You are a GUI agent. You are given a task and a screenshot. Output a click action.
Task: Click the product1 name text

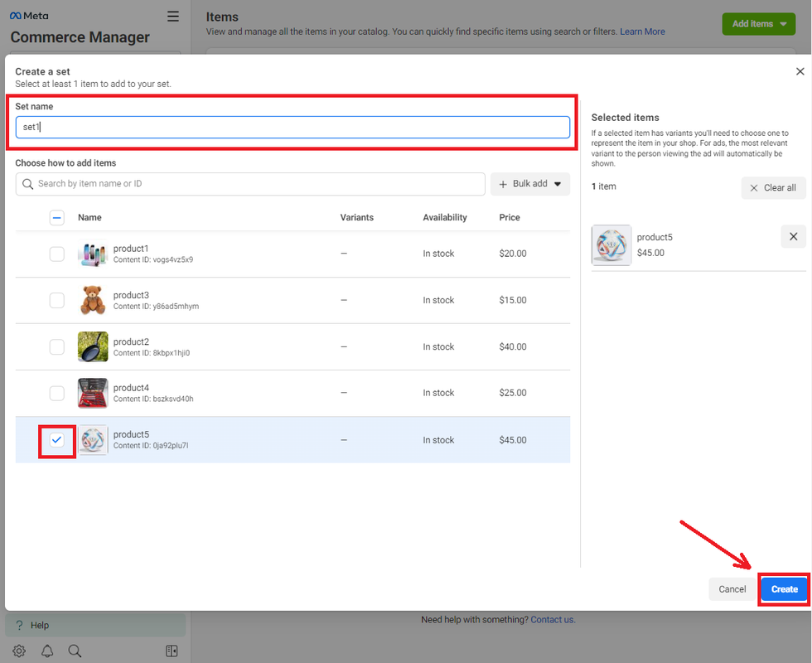tap(131, 249)
